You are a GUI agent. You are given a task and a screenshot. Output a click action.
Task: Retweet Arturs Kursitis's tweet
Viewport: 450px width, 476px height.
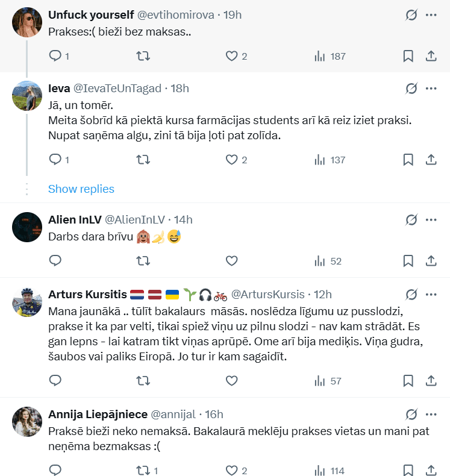point(143,381)
